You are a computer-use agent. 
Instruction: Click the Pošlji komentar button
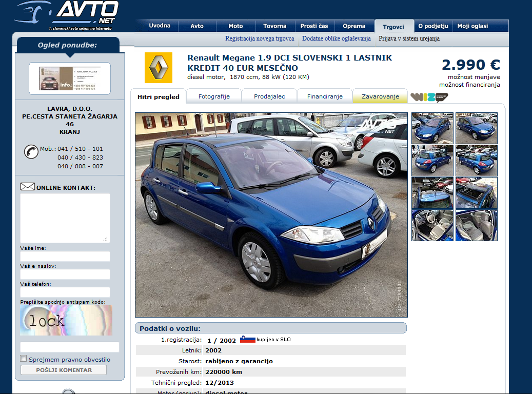[x=64, y=370]
